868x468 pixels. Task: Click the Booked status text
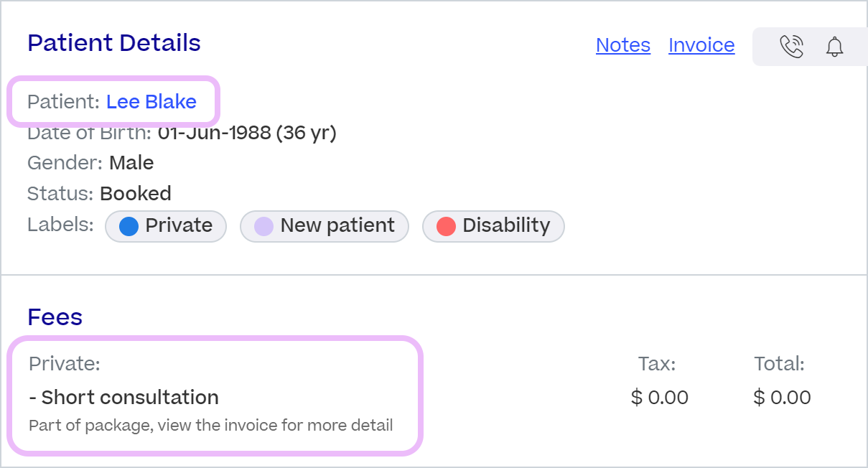coord(136,194)
